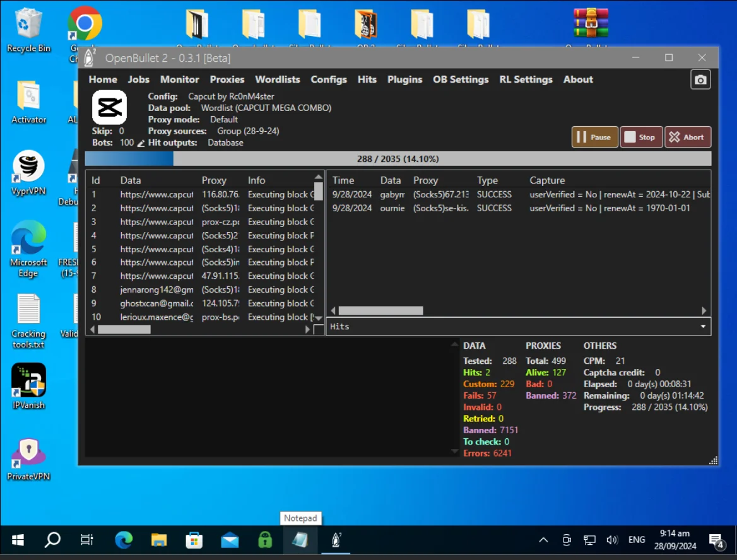Open the Home menu
This screenshot has height=560, width=737.
[x=103, y=79]
